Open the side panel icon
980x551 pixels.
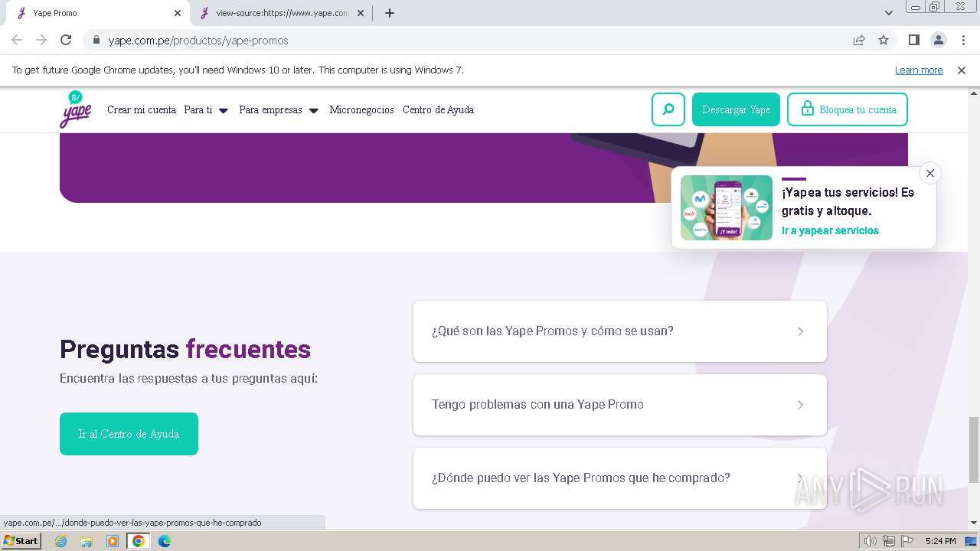tap(913, 40)
